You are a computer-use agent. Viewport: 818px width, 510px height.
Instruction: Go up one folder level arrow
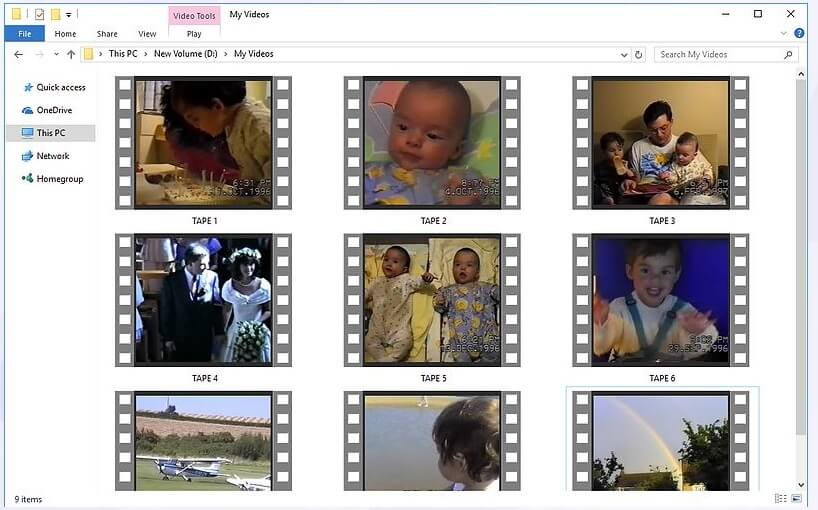pyautogui.click(x=71, y=55)
